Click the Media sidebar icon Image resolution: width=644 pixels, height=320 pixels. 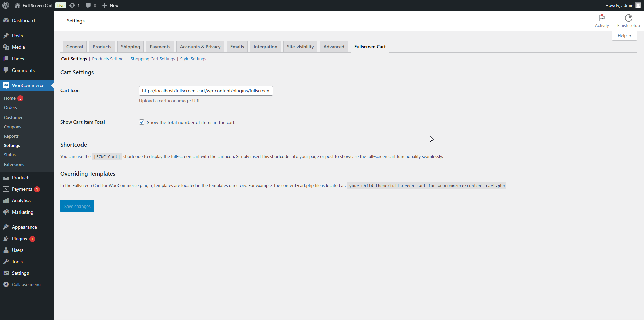(x=6, y=47)
